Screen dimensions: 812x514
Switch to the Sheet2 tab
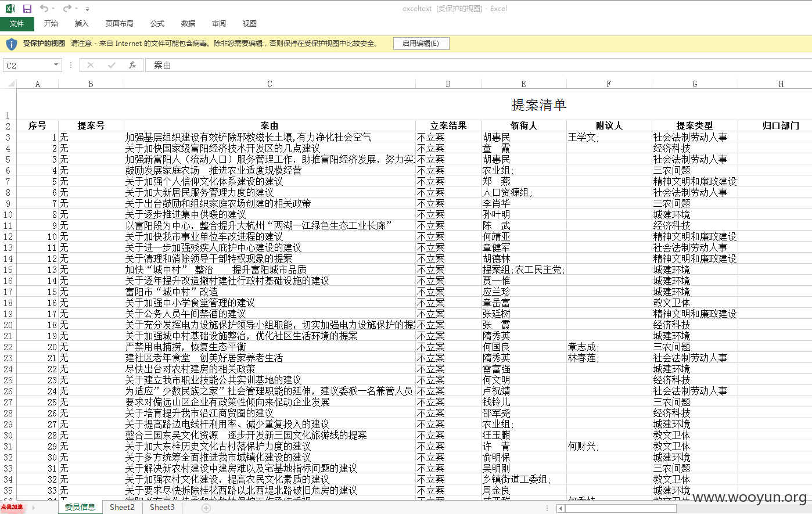click(x=122, y=507)
